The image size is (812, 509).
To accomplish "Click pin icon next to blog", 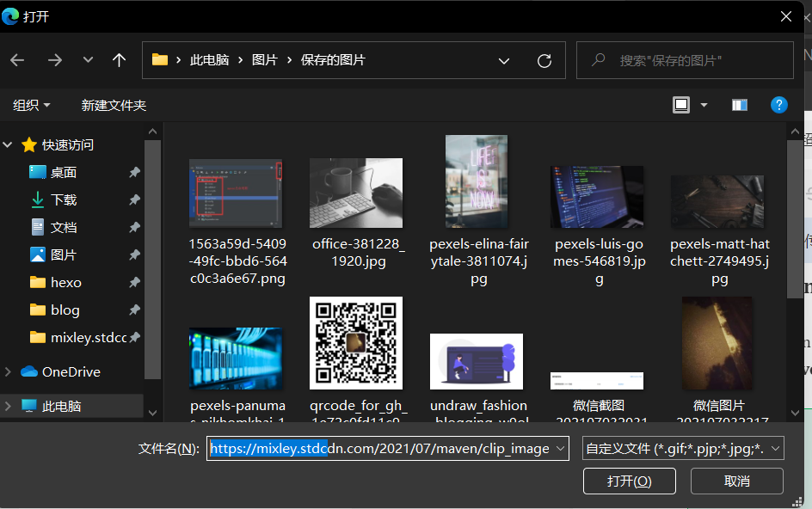I will pyautogui.click(x=135, y=310).
